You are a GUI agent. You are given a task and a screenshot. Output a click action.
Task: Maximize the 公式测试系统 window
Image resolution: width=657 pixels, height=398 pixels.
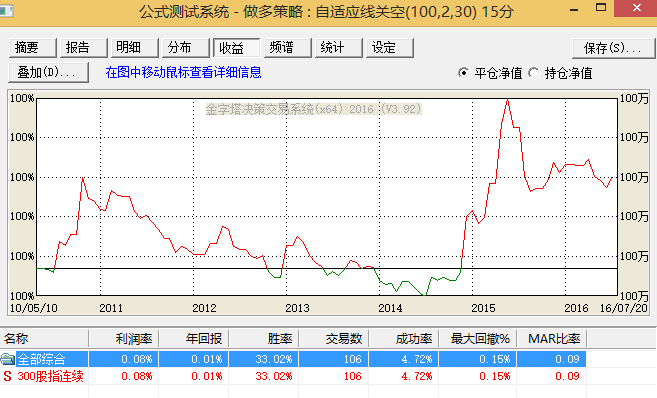[601, 8]
